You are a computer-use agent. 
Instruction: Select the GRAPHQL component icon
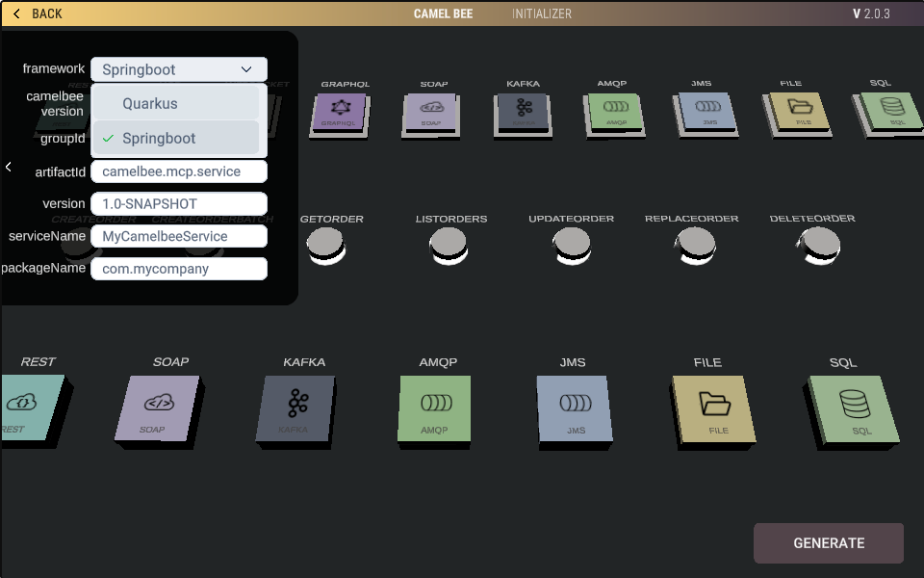[x=339, y=111]
